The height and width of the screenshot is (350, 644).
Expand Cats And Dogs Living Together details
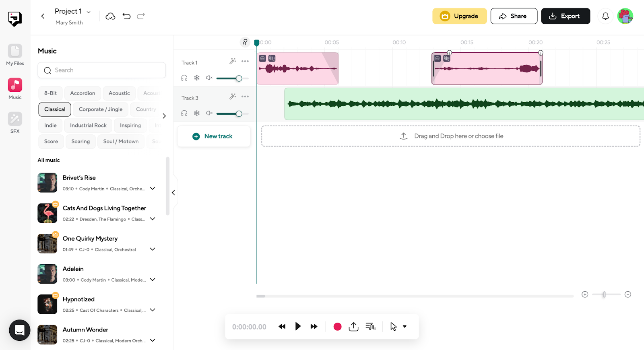(x=153, y=219)
